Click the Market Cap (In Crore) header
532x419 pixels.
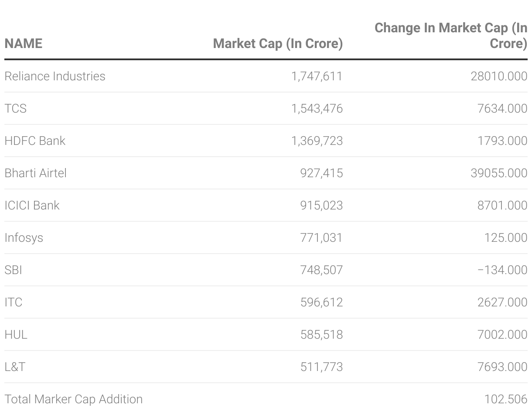[278, 44]
